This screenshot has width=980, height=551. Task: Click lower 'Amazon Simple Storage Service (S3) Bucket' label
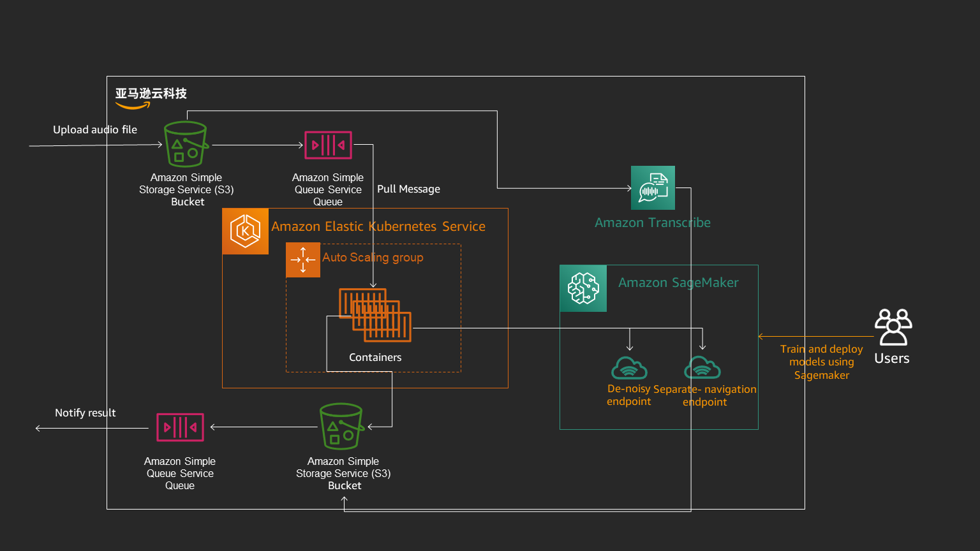343,473
